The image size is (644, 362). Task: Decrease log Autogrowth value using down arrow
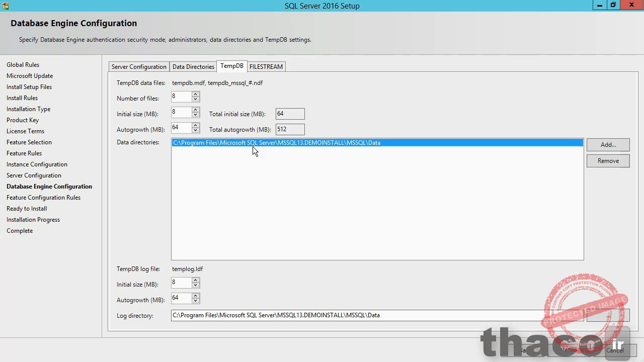point(195,301)
